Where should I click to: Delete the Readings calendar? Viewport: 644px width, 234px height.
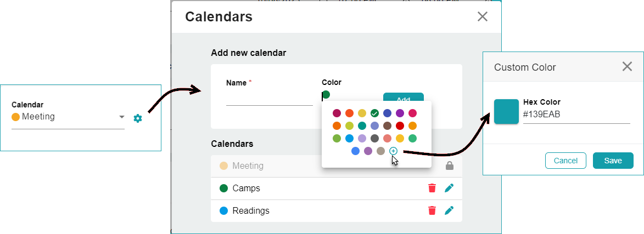coord(432,210)
